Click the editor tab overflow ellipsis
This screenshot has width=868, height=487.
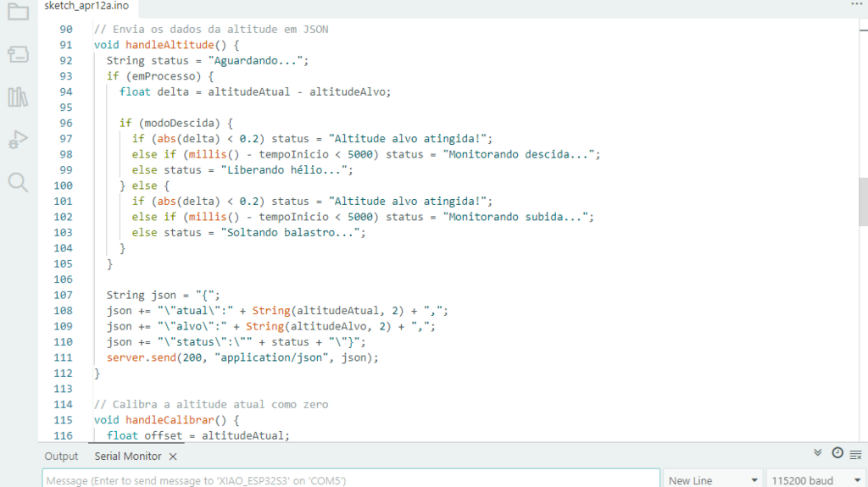tap(855, 5)
